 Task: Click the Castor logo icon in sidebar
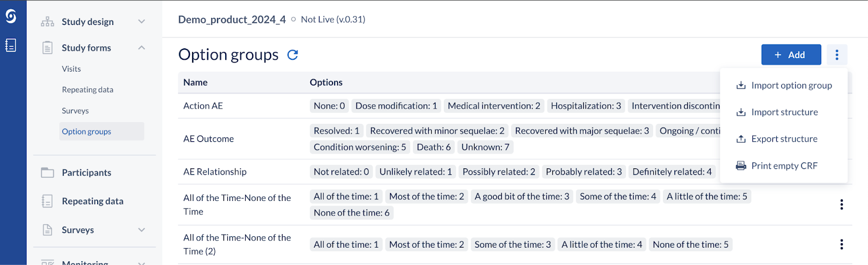pos(11,16)
